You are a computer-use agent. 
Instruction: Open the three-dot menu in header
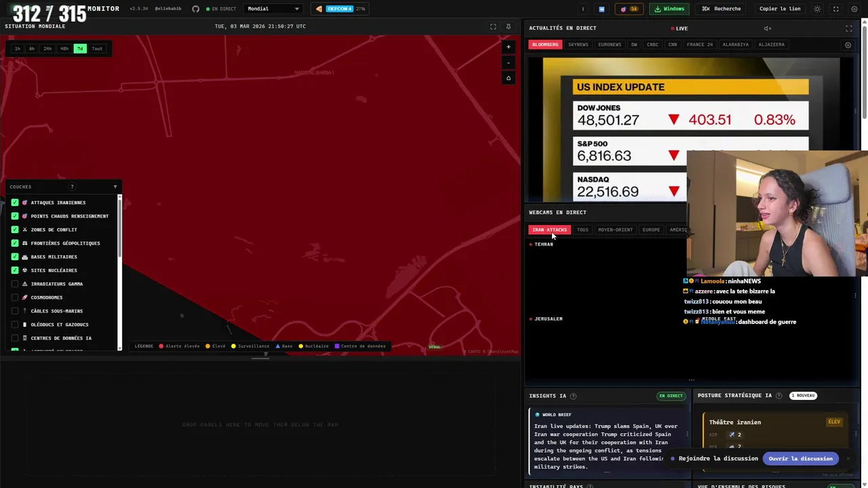583,9
